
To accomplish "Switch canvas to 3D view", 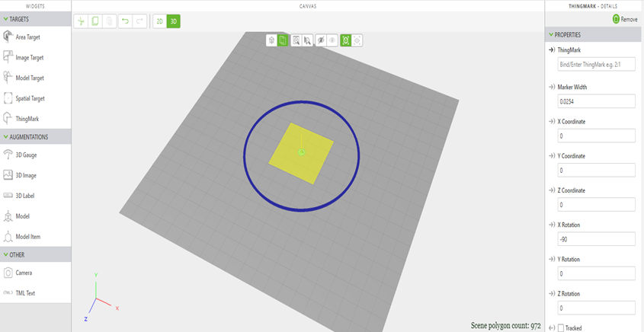I will (173, 21).
